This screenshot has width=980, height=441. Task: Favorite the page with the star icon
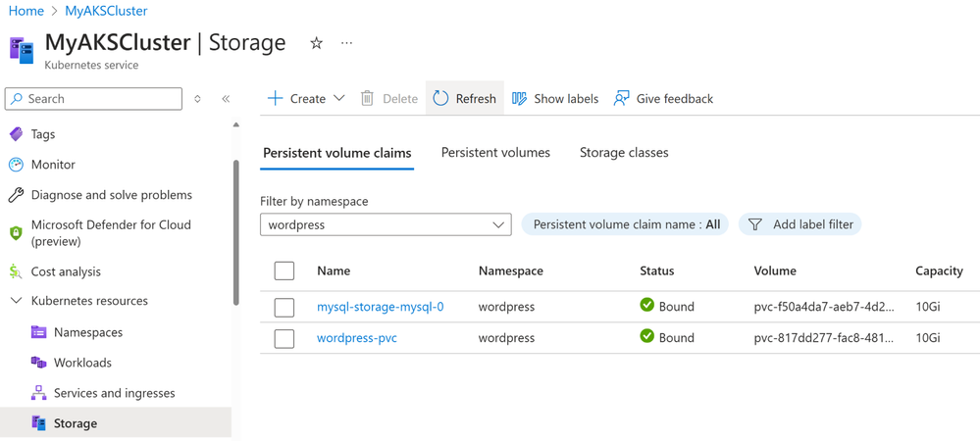tap(317, 43)
